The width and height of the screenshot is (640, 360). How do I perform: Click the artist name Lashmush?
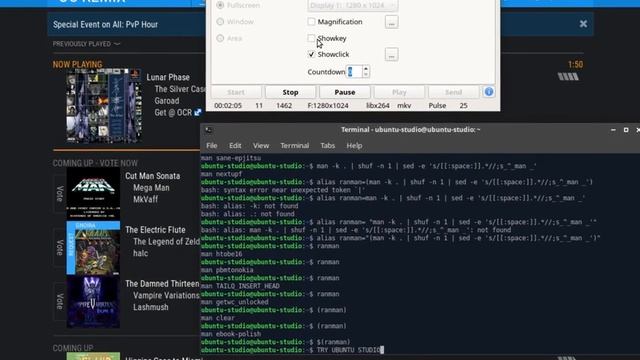click(151, 307)
